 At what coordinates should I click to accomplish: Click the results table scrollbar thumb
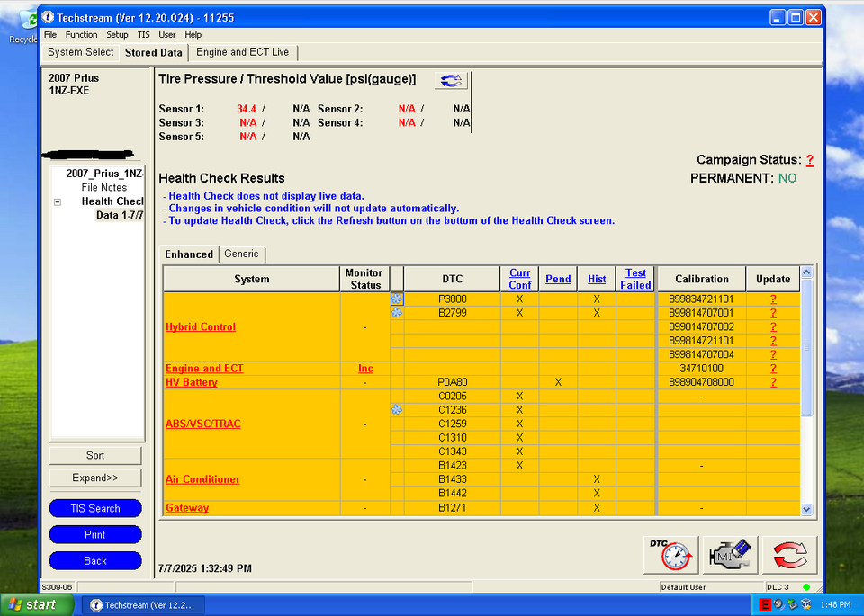(x=806, y=347)
